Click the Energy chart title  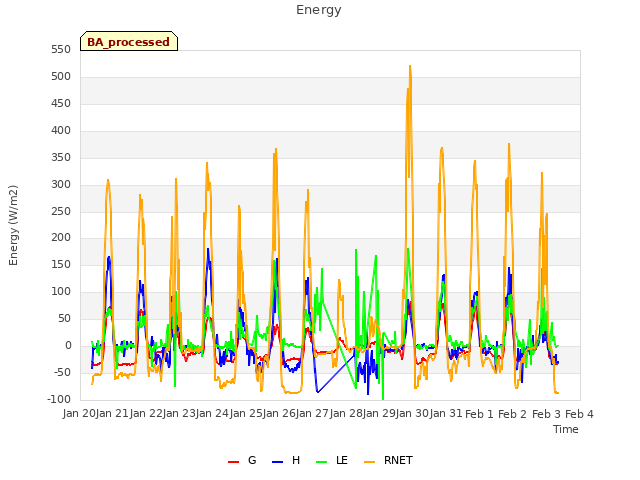pos(319,10)
